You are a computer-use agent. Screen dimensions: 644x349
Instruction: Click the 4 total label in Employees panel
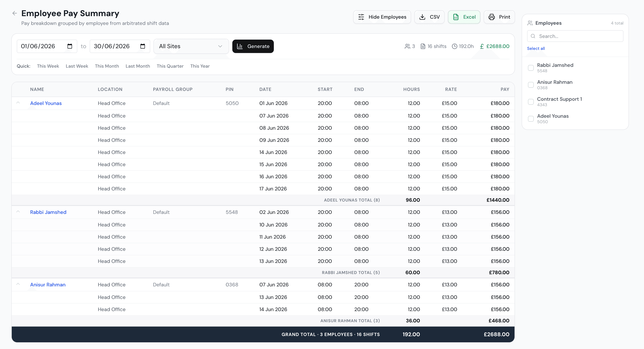pyautogui.click(x=617, y=23)
